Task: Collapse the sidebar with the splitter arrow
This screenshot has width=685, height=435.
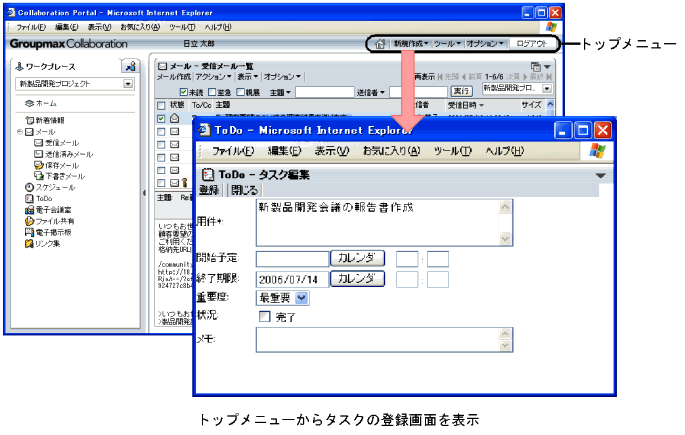Action: pyautogui.click(x=145, y=193)
